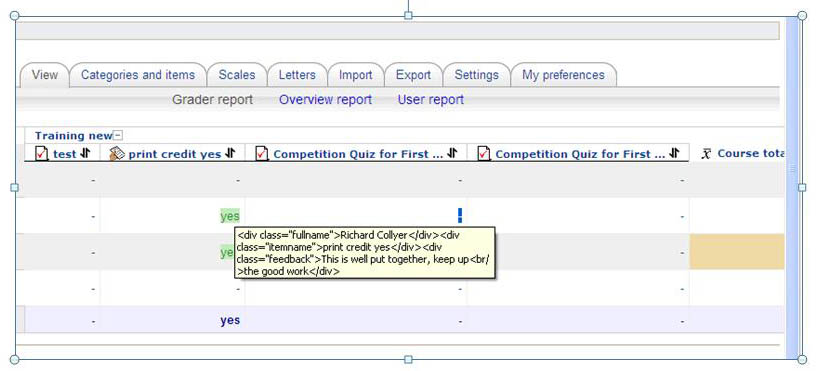Sort by the print credit yes column
Screen dimensions: 822x371
pos(230,154)
